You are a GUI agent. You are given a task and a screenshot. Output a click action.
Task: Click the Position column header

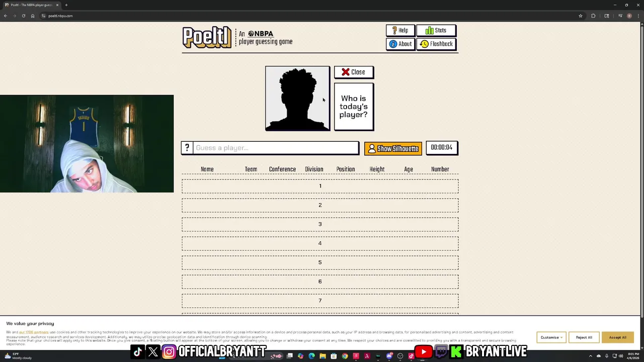pyautogui.click(x=346, y=169)
